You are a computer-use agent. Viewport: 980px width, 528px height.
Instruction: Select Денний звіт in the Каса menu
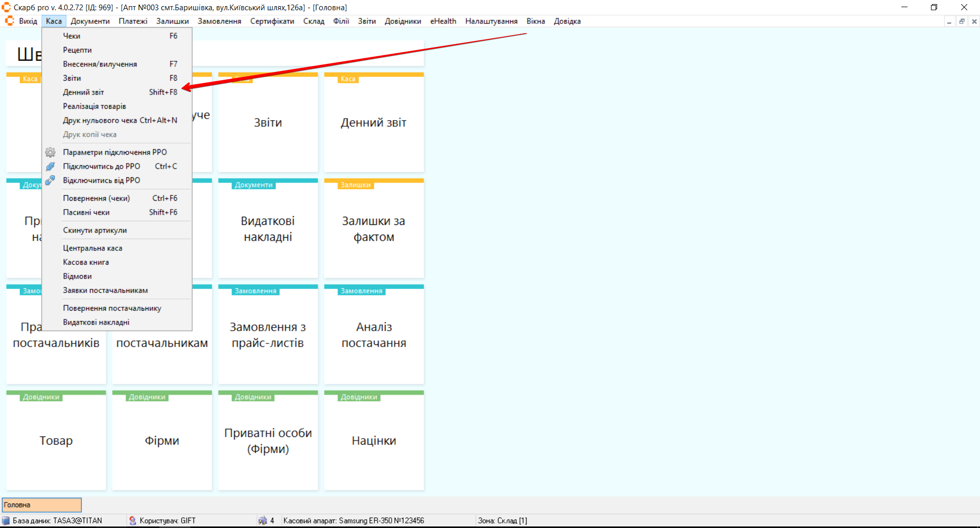click(83, 93)
